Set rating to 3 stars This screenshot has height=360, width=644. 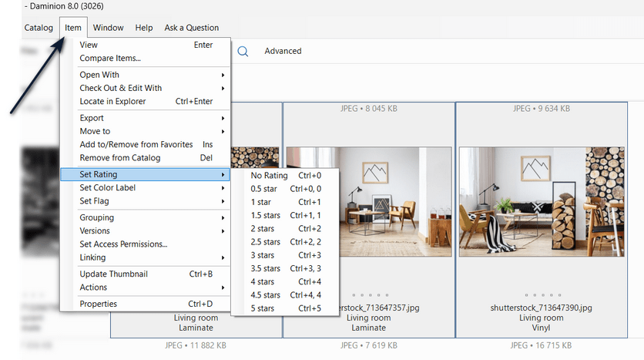(x=263, y=255)
